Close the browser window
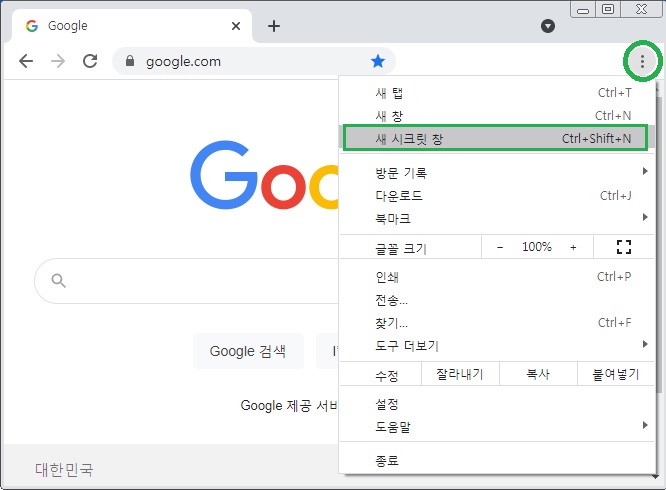Image resolution: width=666 pixels, height=490 pixels. pyautogui.click(x=641, y=9)
